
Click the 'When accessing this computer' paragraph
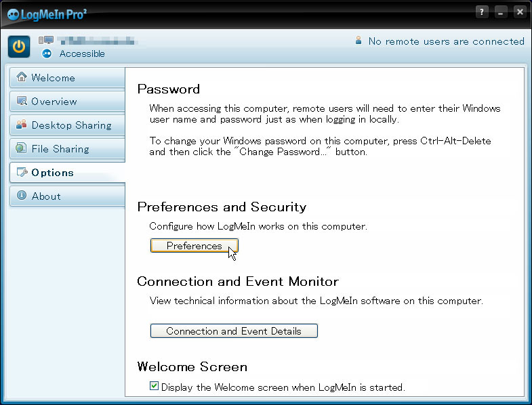point(325,114)
